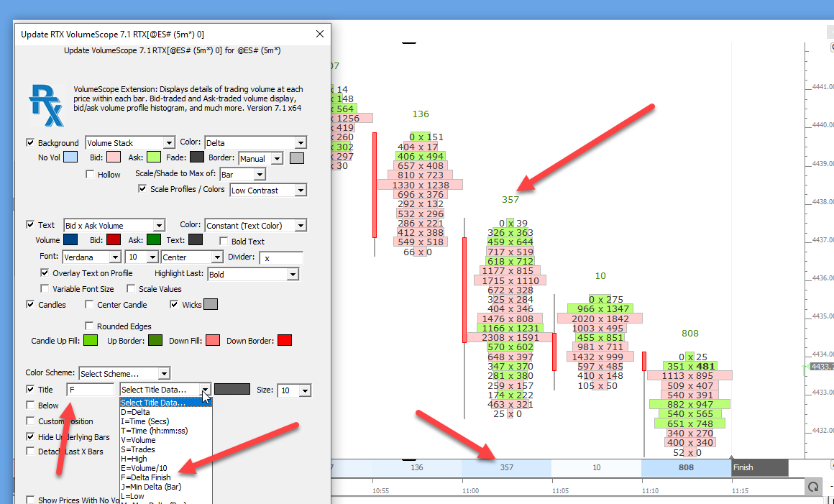Enable the Bold Text checkbox
834x504 pixels.
tap(224, 241)
